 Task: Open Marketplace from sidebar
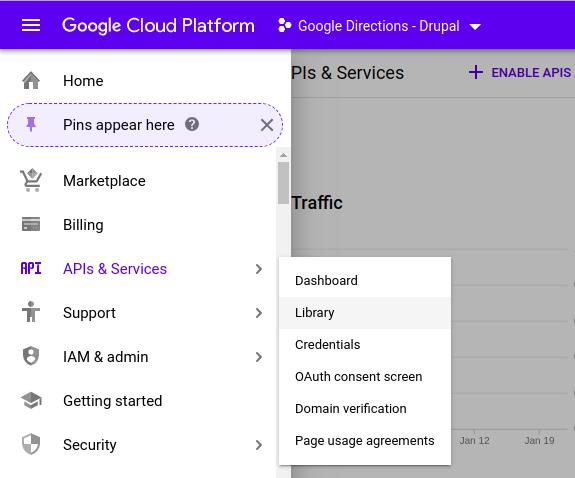pos(104,181)
